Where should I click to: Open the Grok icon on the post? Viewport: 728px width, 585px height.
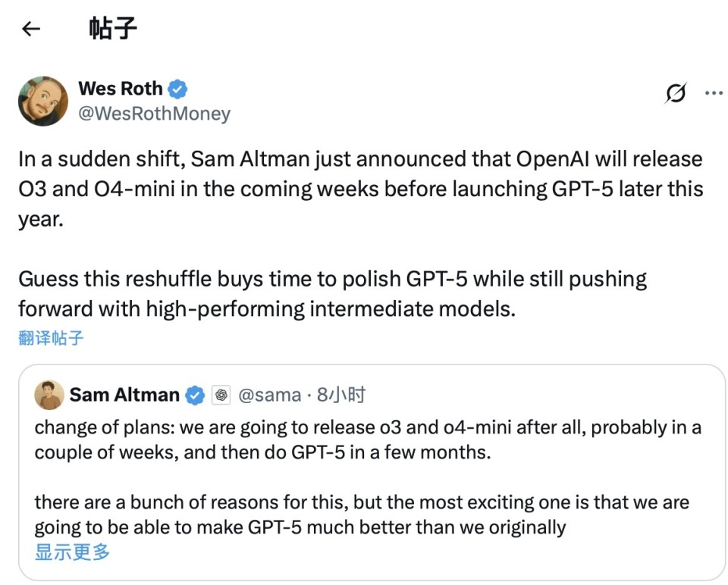coord(676,92)
